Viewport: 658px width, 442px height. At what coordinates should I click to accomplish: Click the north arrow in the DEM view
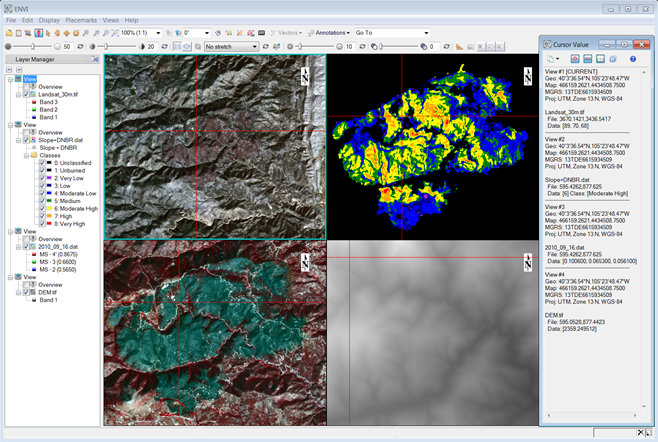pyautogui.click(x=528, y=264)
